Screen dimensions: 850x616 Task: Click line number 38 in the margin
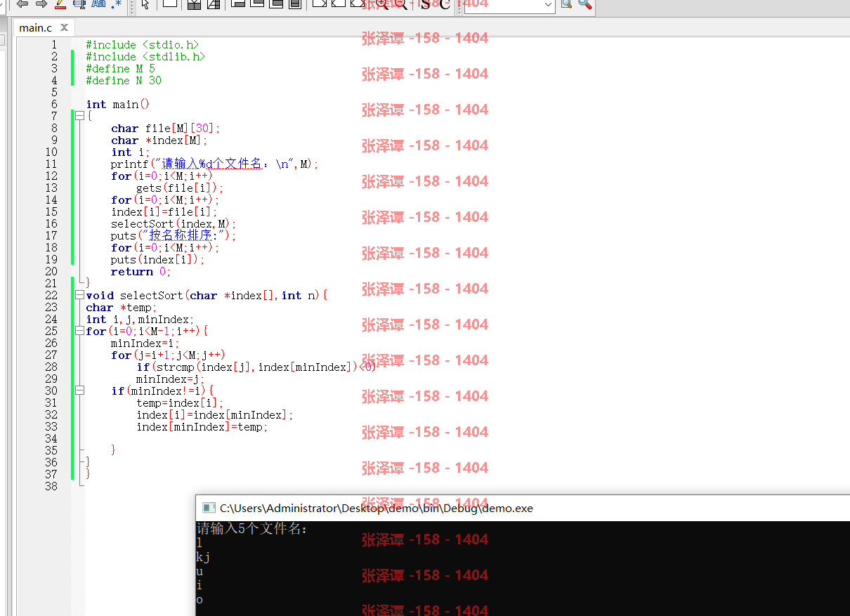pyautogui.click(x=51, y=487)
